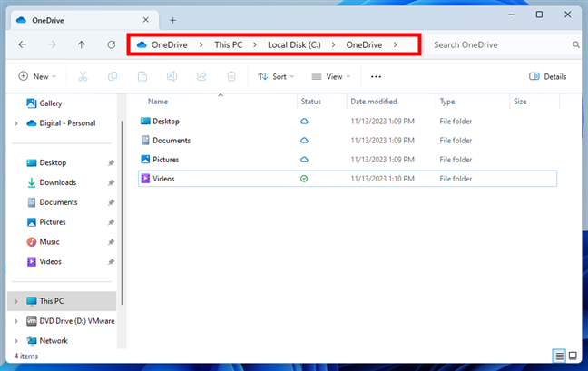Add a new tab with plus button
588x371 pixels.
click(x=173, y=20)
